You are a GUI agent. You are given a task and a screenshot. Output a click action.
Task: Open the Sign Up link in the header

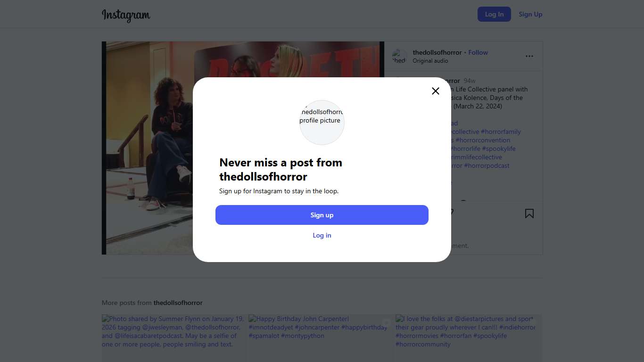530,14
